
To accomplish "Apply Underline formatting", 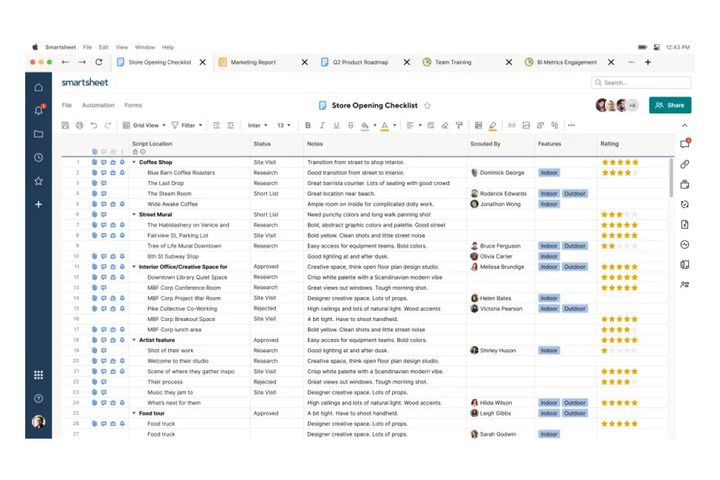I will pos(336,125).
